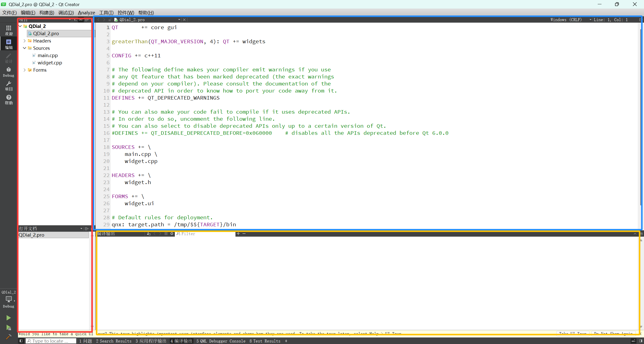Open the 构建(B) build menu
The height and width of the screenshot is (344, 644).
point(47,13)
